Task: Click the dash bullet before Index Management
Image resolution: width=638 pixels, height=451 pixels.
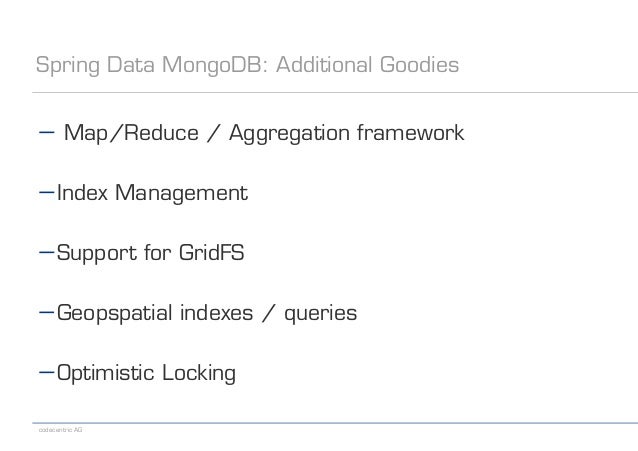Action: click(47, 192)
